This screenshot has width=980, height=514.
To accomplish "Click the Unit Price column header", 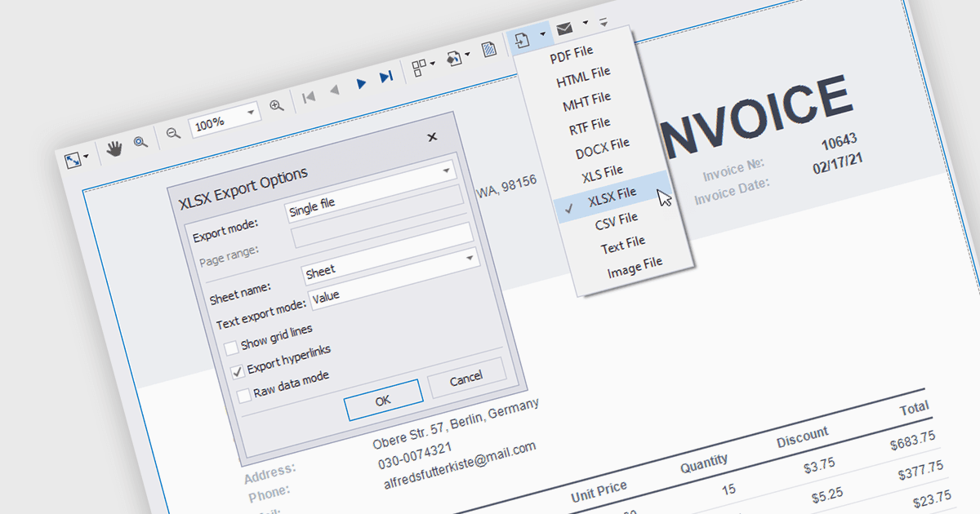I will 599,490.
